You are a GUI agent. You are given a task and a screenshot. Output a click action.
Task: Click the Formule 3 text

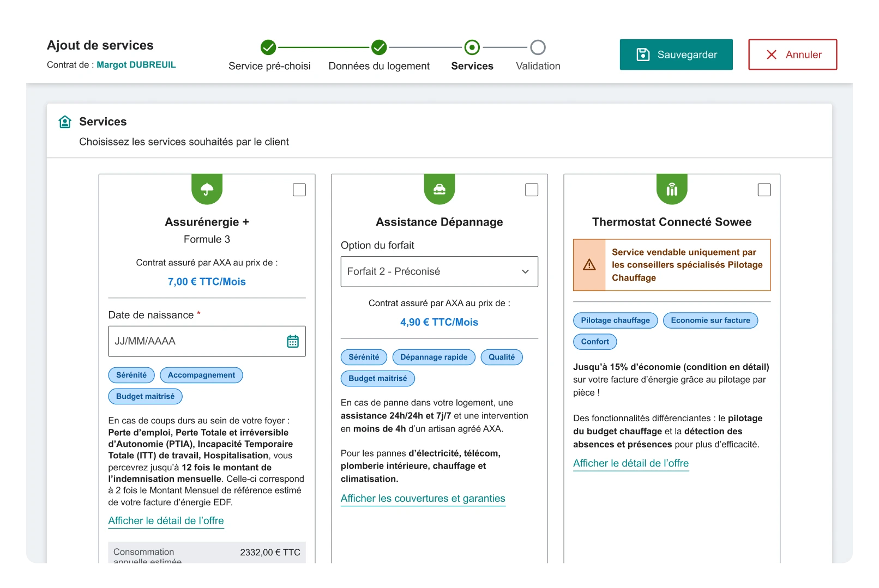click(207, 239)
